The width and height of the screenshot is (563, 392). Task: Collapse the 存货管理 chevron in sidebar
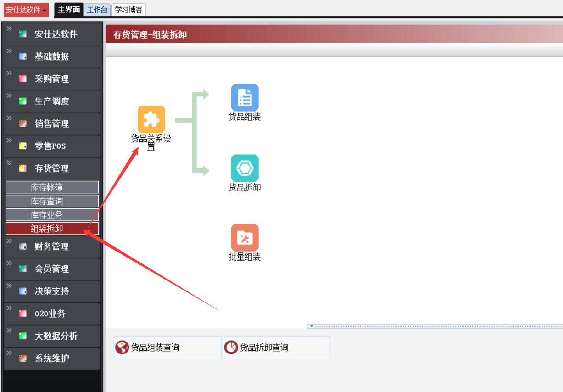tap(9, 162)
